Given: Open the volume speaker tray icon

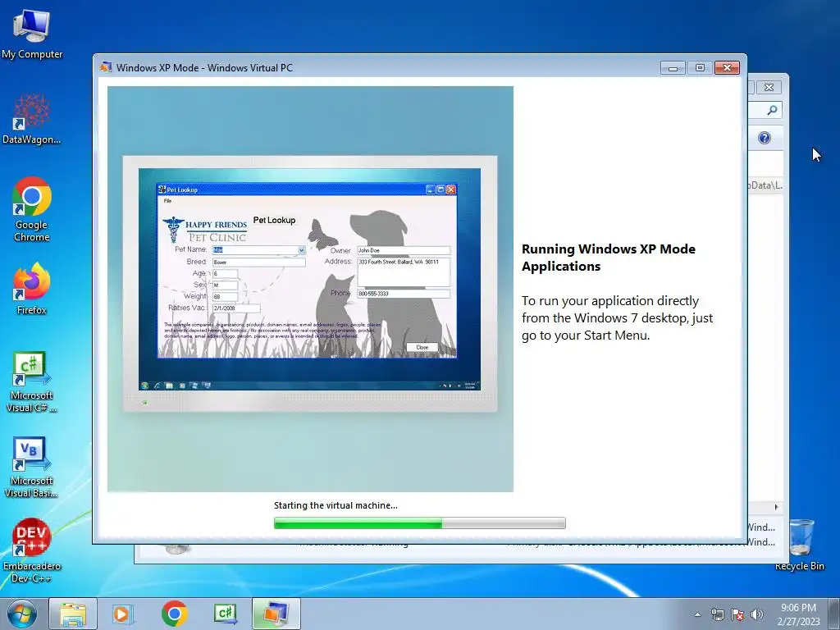Looking at the screenshot, I should 756,614.
